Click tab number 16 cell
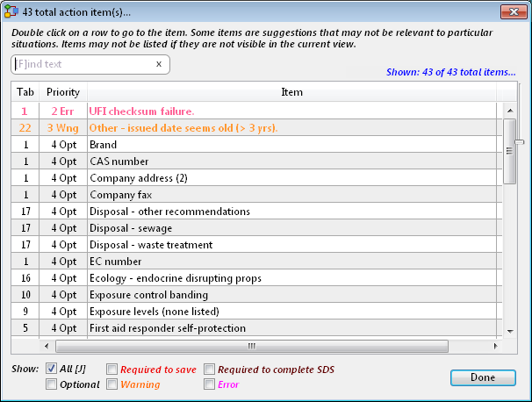 (25, 277)
